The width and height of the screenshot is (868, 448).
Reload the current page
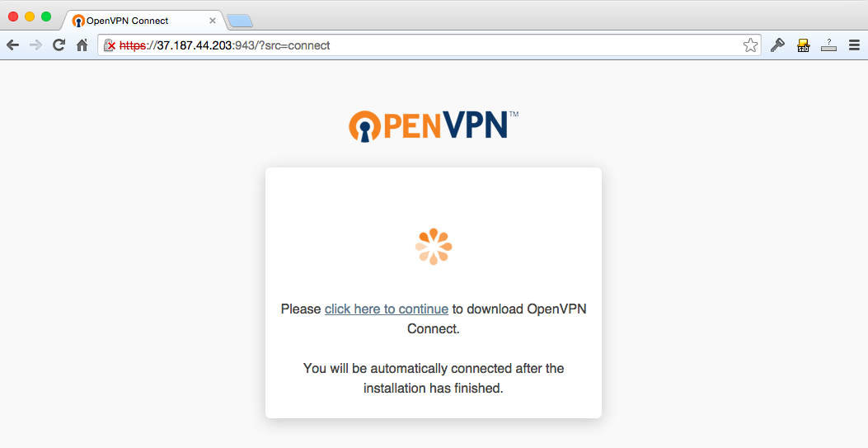59,45
